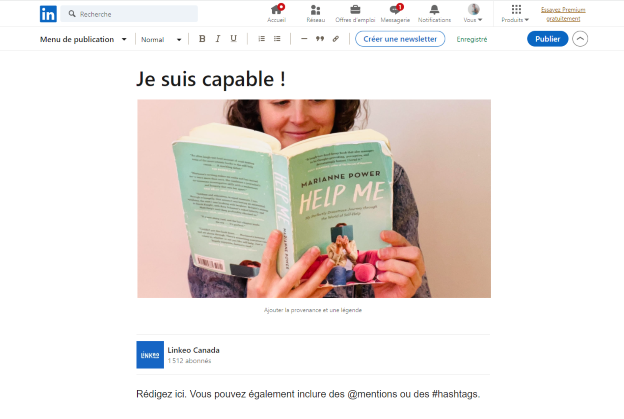Insert a block quote
The image size is (624, 419).
pyautogui.click(x=320, y=39)
